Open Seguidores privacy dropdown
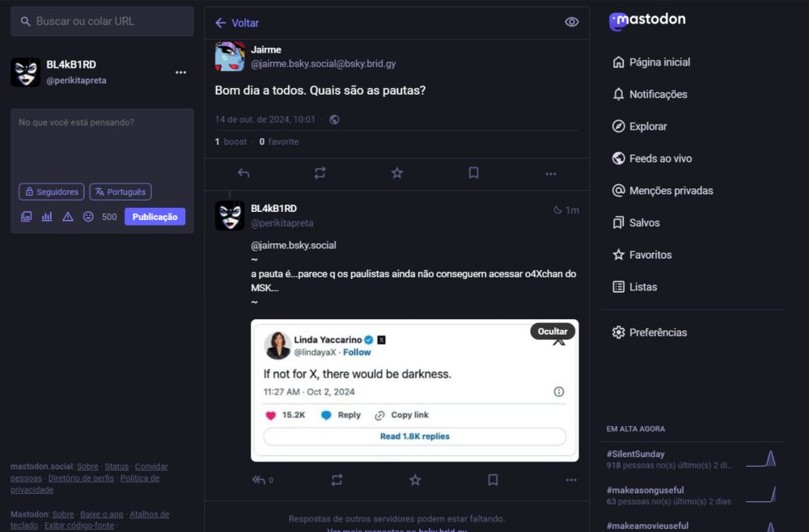 coord(52,192)
